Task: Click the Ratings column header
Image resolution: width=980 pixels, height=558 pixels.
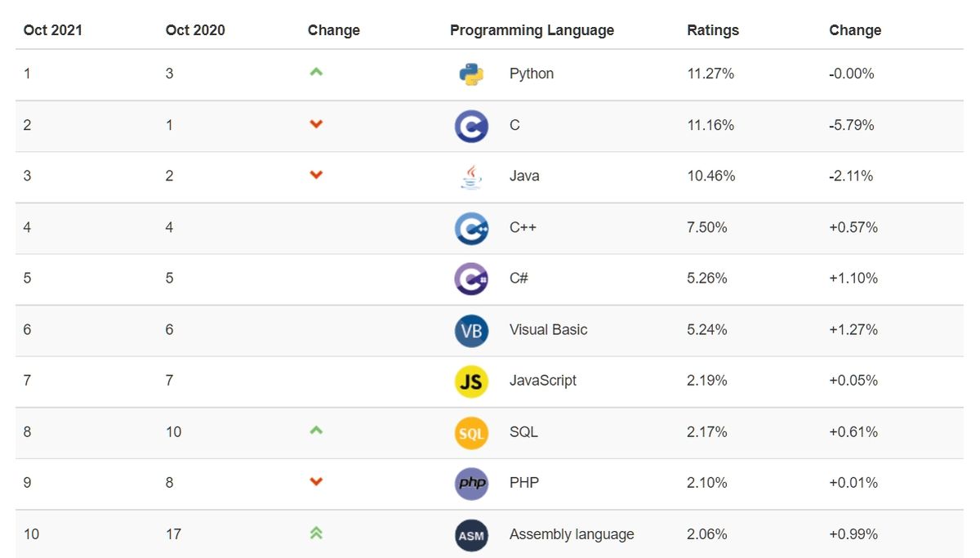Action: (x=713, y=30)
